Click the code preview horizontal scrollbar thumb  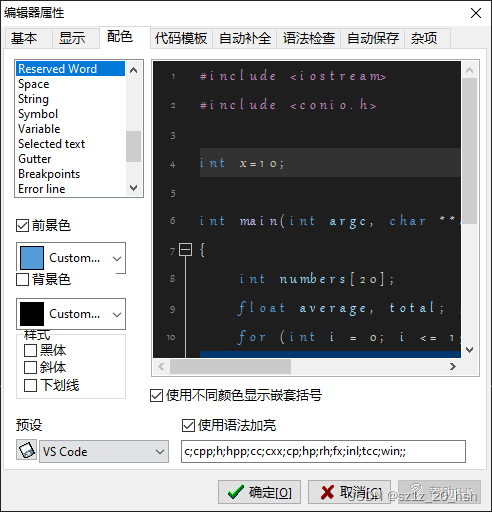230,367
